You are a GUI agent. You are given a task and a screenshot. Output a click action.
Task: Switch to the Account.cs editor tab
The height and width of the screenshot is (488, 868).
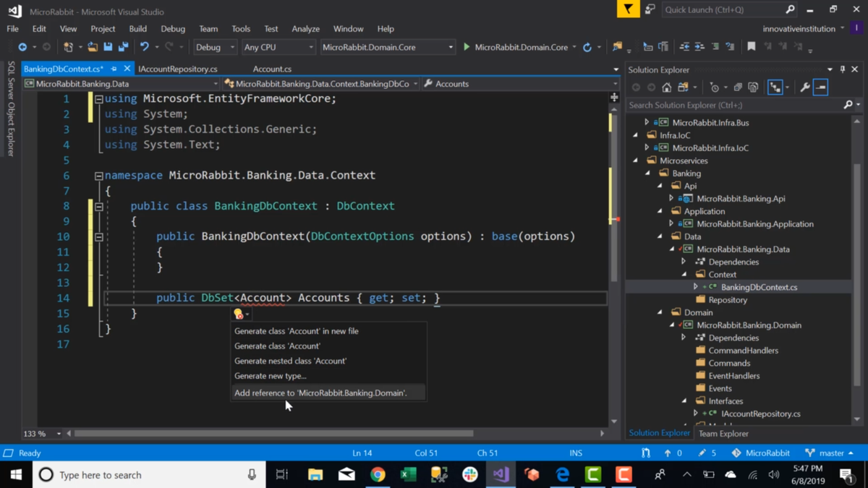(x=272, y=69)
